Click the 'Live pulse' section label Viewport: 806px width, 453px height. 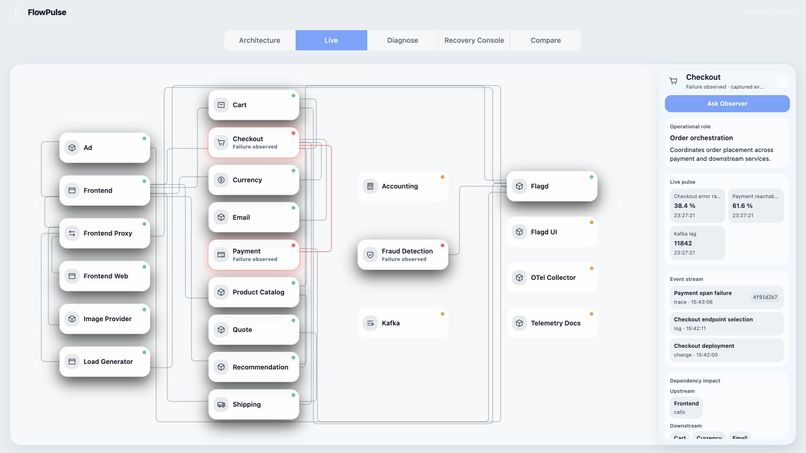(682, 182)
